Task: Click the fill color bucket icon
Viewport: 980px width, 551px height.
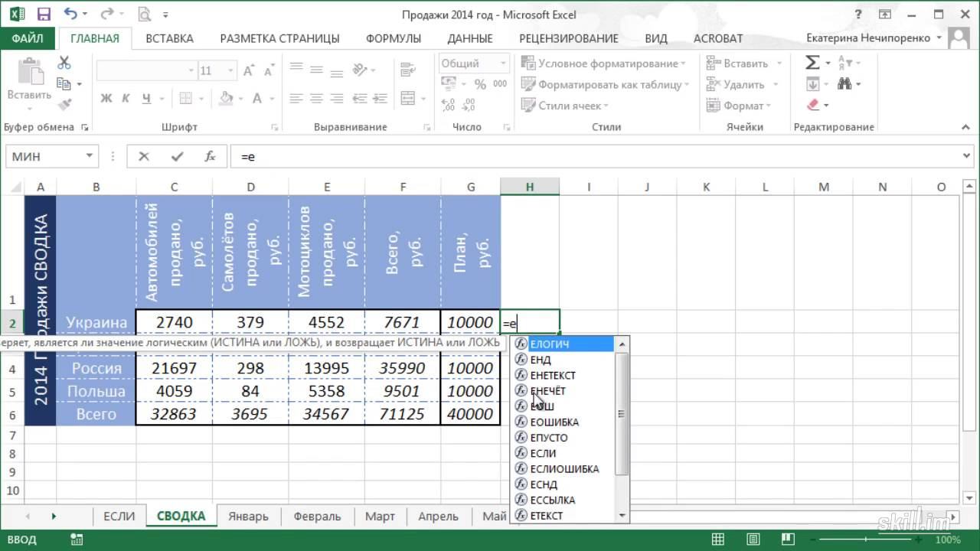Action: pos(225,98)
